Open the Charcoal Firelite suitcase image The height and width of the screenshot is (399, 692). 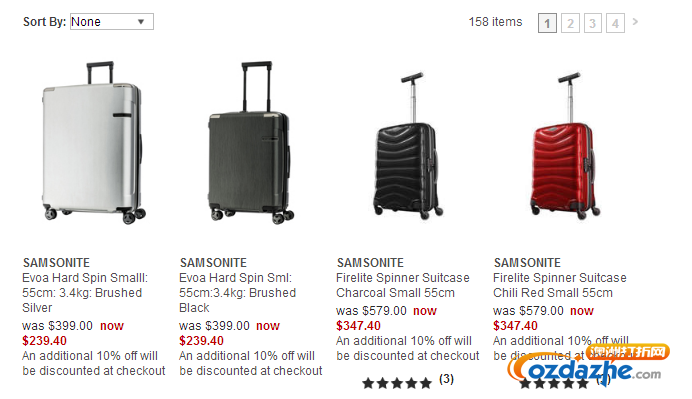pos(407,146)
